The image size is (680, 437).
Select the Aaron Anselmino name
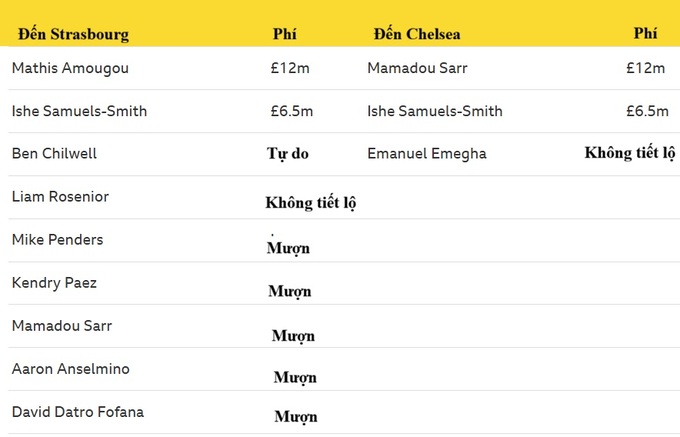pyautogui.click(x=70, y=369)
